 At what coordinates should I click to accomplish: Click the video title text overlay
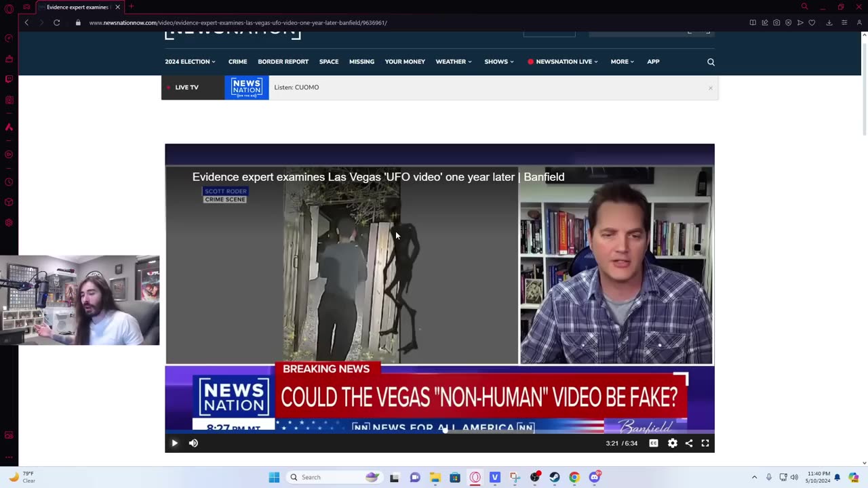pyautogui.click(x=378, y=177)
